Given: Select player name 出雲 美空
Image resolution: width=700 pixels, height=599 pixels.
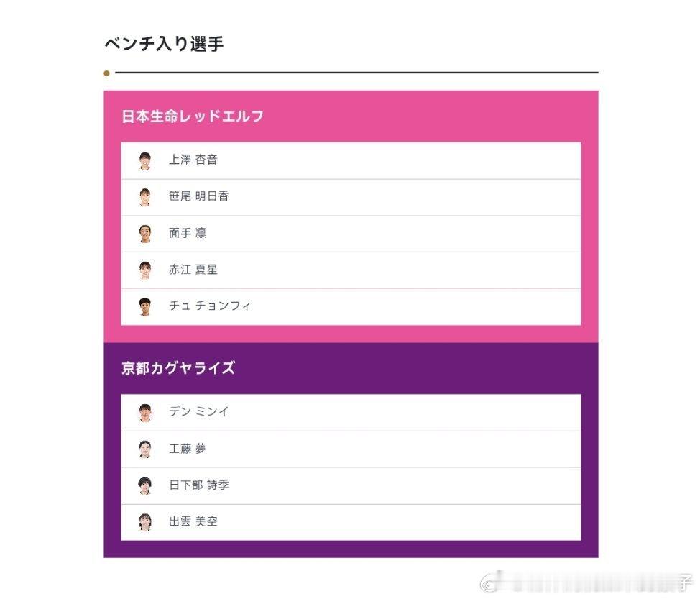Looking at the screenshot, I should point(193,521).
